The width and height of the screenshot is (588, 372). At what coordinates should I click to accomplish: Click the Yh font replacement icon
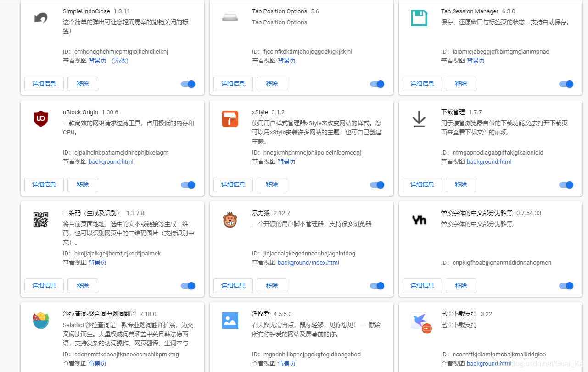point(419,220)
